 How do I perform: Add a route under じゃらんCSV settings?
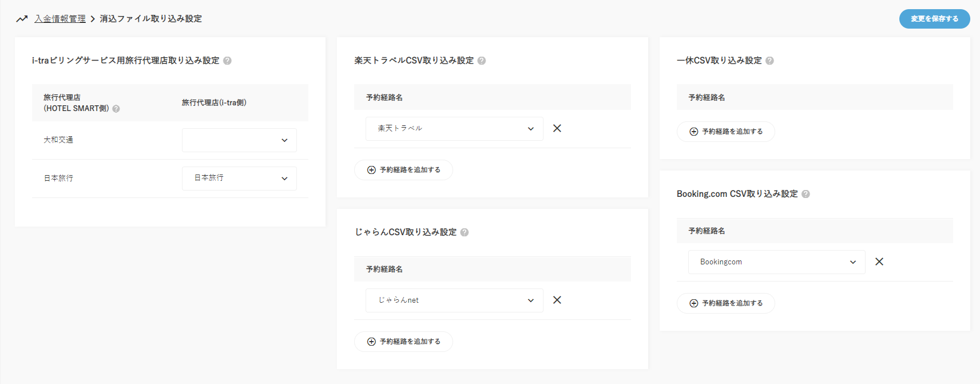[x=403, y=342]
